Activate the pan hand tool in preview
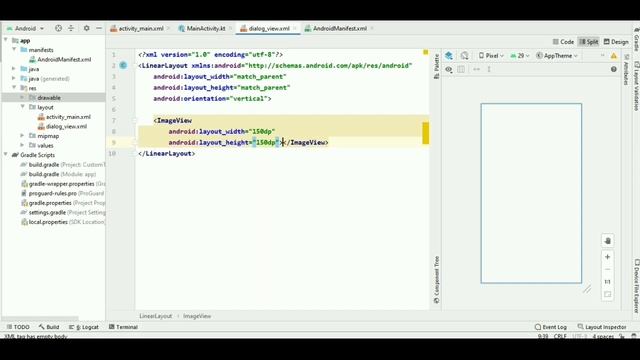640x360 pixels. point(607,241)
